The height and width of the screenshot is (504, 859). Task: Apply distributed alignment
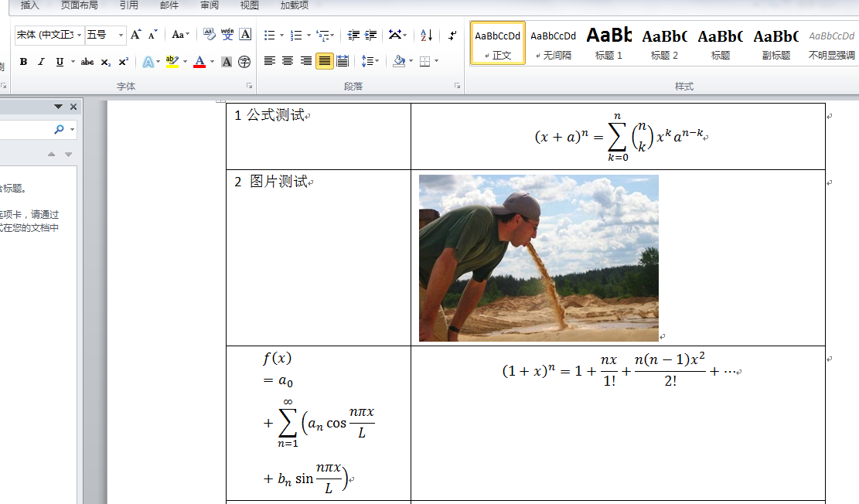pos(343,61)
